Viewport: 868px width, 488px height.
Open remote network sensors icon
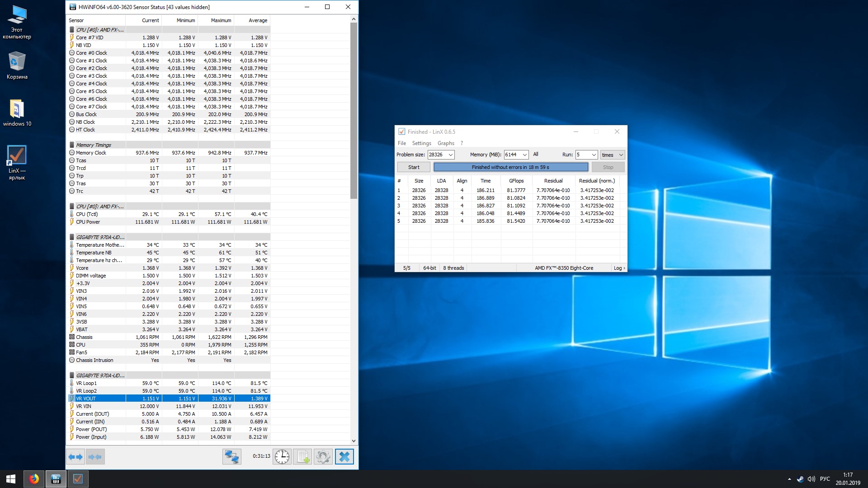232,457
